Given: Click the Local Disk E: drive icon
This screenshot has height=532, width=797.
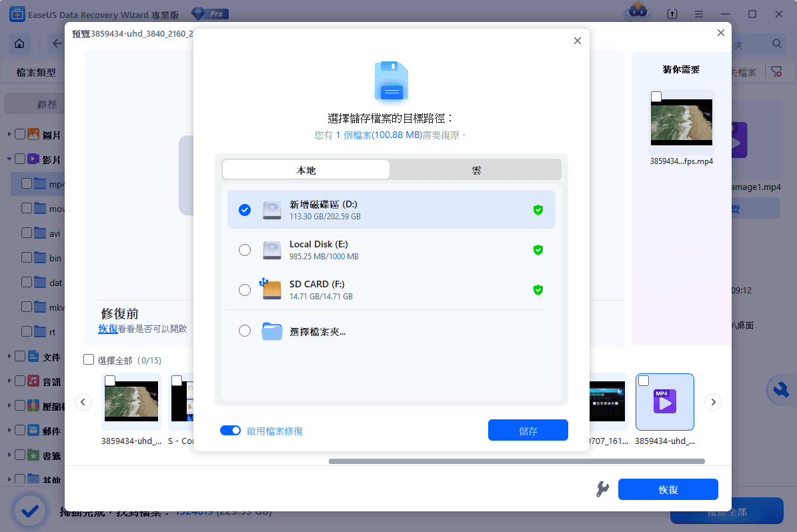Looking at the screenshot, I should coord(272,250).
